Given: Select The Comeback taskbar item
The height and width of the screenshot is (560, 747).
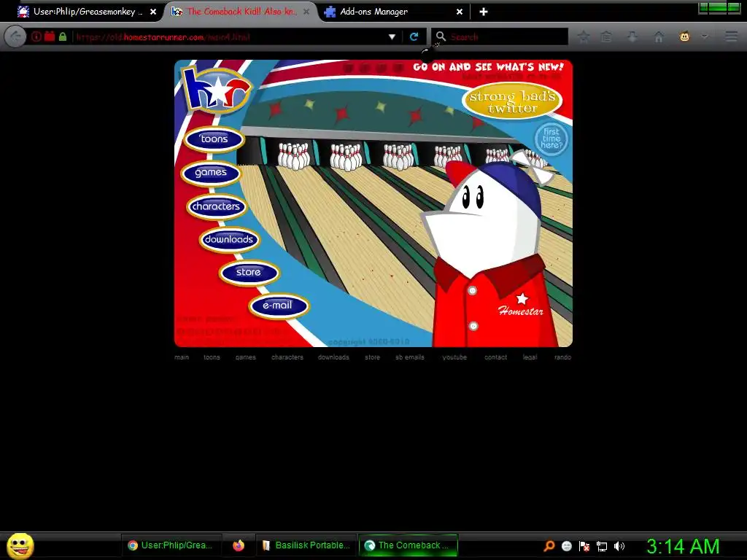Looking at the screenshot, I should coord(408,545).
